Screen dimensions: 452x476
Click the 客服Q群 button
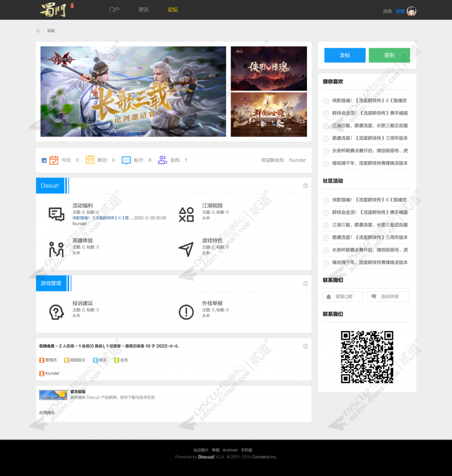[343, 297]
